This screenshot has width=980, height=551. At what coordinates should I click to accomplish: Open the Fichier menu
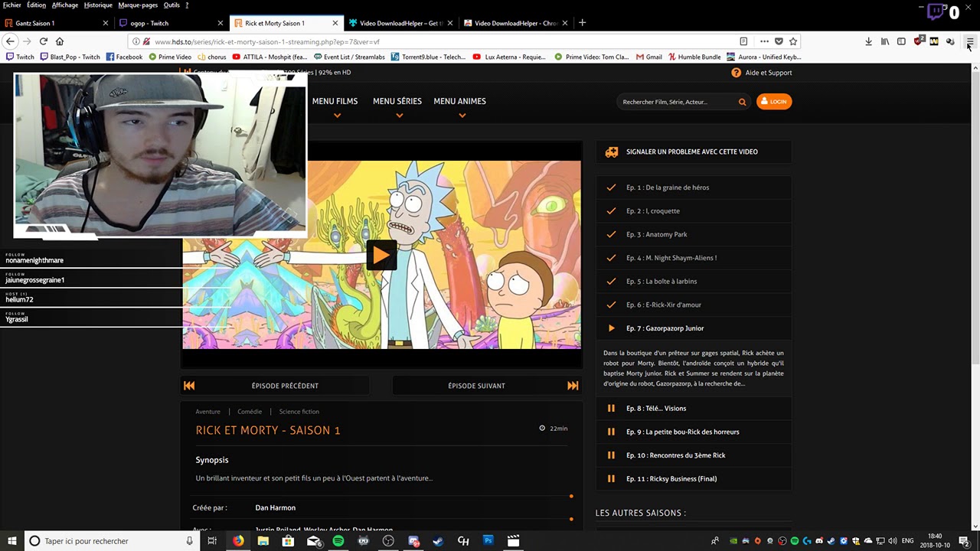coord(11,5)
